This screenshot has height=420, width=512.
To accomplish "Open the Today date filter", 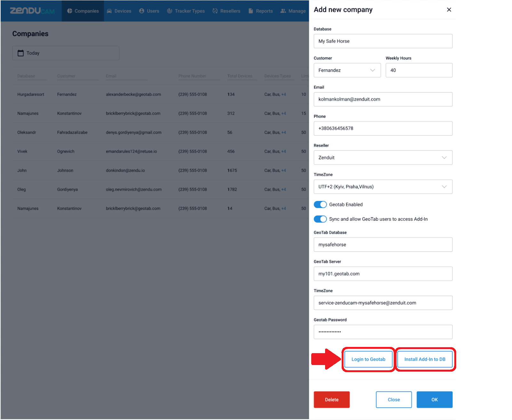I will click(66, 53).
